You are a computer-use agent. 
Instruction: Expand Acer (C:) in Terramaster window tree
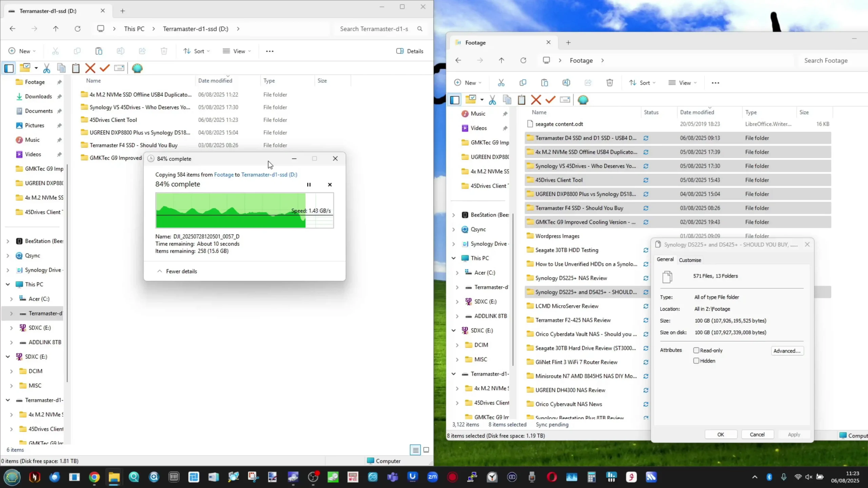point(12,299)
